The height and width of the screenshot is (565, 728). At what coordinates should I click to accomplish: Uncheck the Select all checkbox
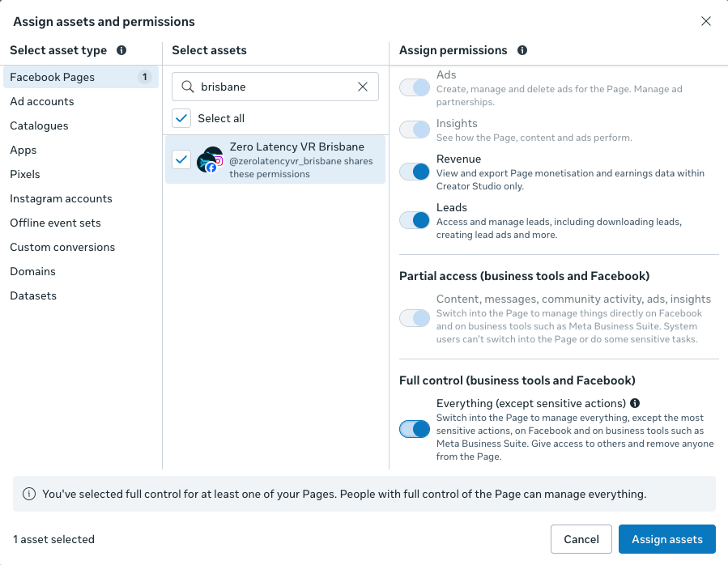[x=181, y=118]
